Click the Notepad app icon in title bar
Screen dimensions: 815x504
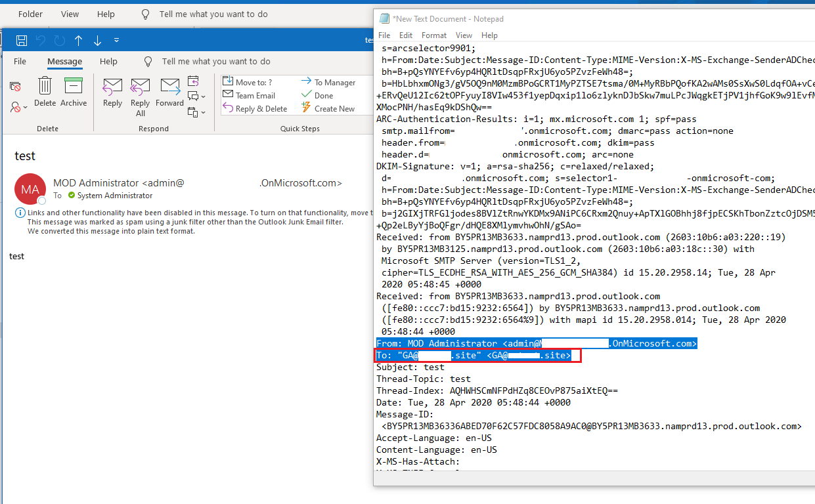pyautogui.click(x=384, y=19)
